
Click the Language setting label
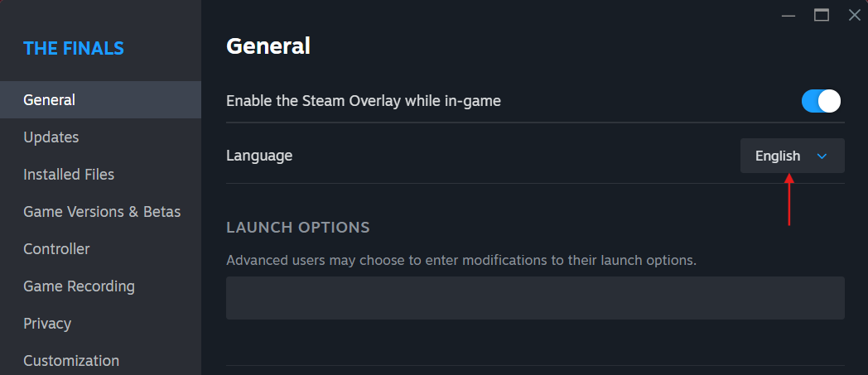259,156
